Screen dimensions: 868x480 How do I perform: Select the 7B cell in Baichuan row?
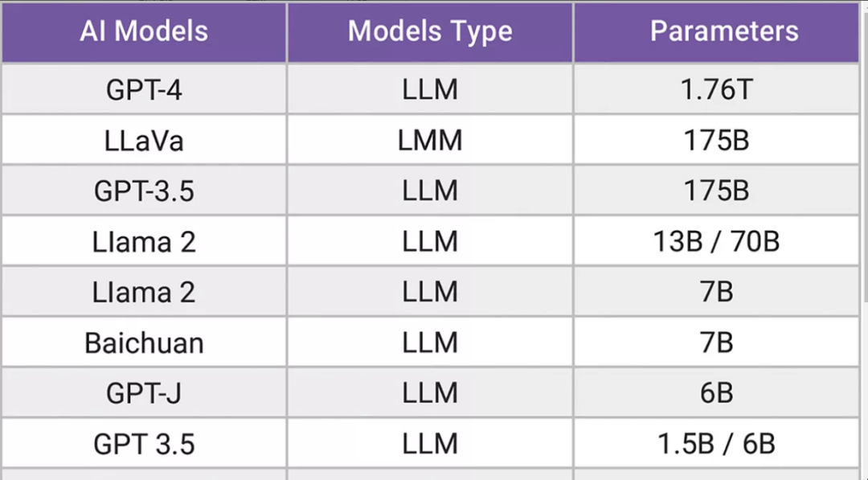[x=716, y=343]
